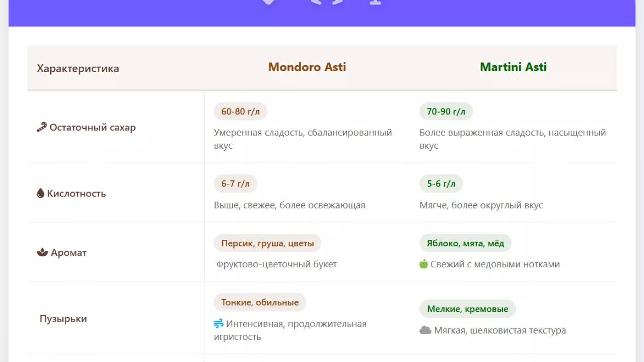Click the droplet icon beside Кислотность
Screen dimensions: 644x362
pyautogui.click(x=40, y=193)
